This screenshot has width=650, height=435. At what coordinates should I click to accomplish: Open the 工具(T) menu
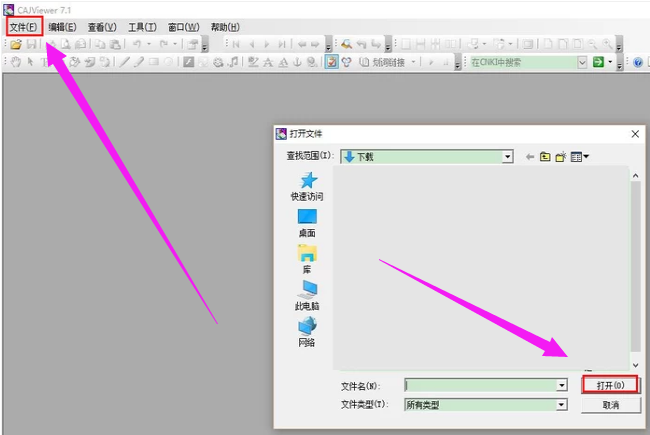coord(143,27)
